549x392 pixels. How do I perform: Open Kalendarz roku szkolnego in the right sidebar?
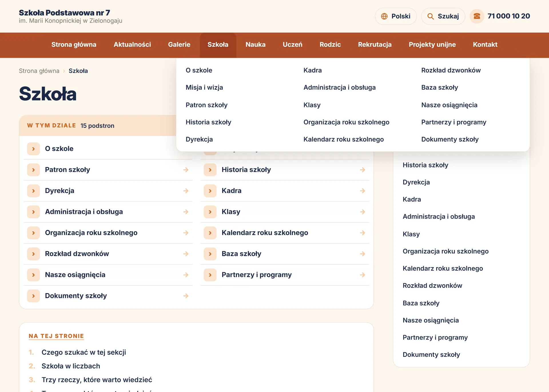click(x=443, y=268)
